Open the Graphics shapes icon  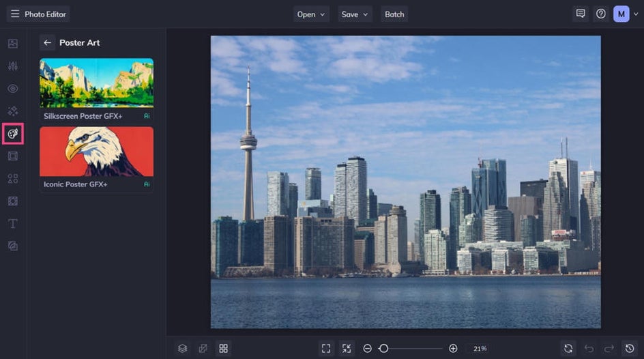tap(13, 179)
